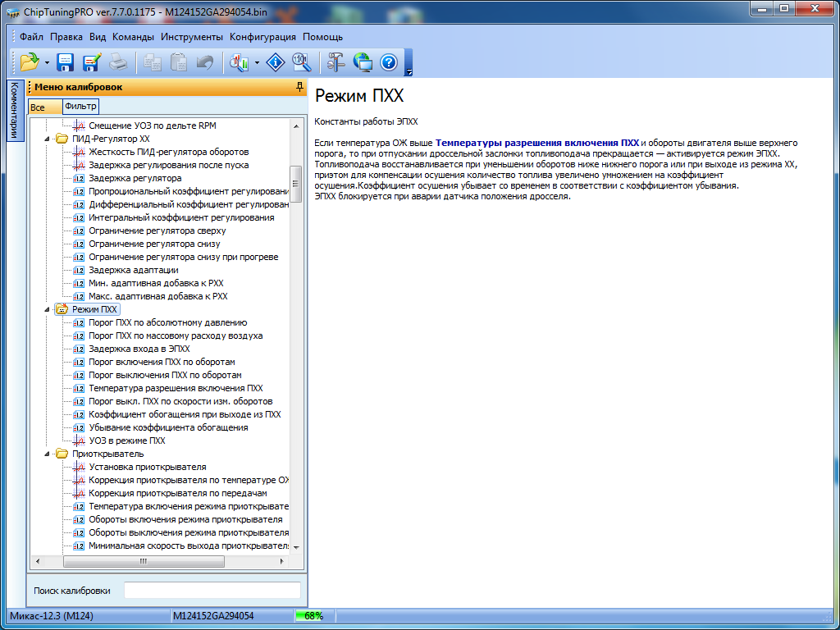This screenshot has height=630, width=840.
Task: Open the Конфигурация menu
Action: pos(262,37)
